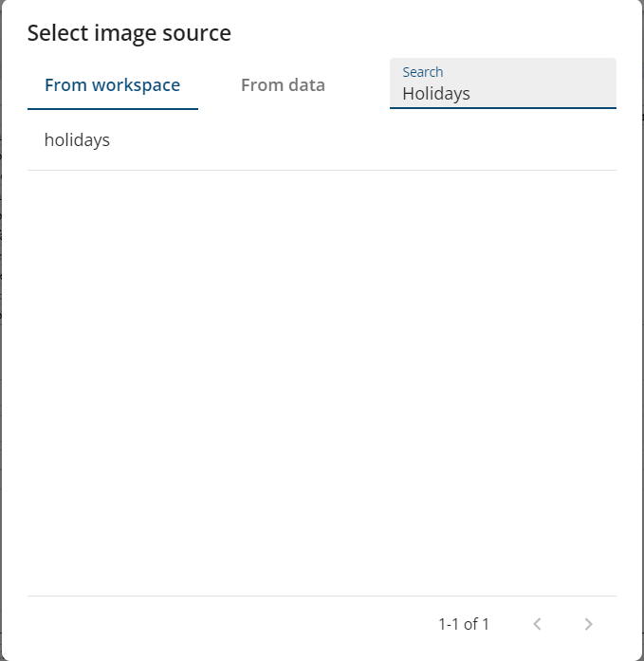Go to the next page of results

pyautogui.click(x=588, y=624)
